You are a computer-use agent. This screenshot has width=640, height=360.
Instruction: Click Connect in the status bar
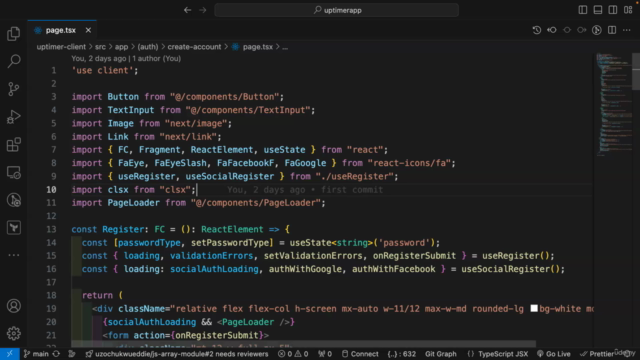point(360,354)
